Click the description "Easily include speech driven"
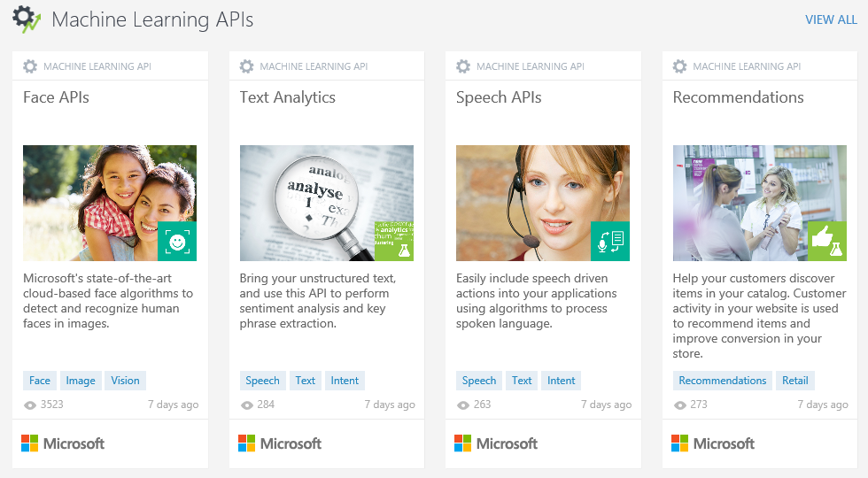Screen dimensions: 868x478 536,301
